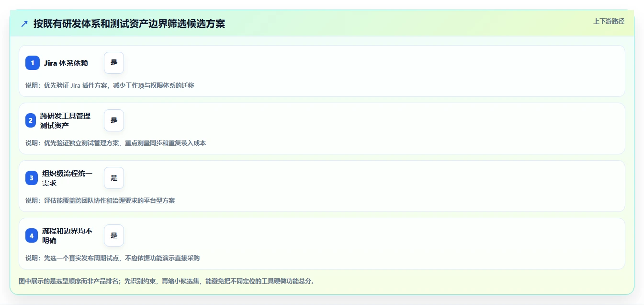Click the note about 评估能覆盖跨团队协作

pos(100,200)
